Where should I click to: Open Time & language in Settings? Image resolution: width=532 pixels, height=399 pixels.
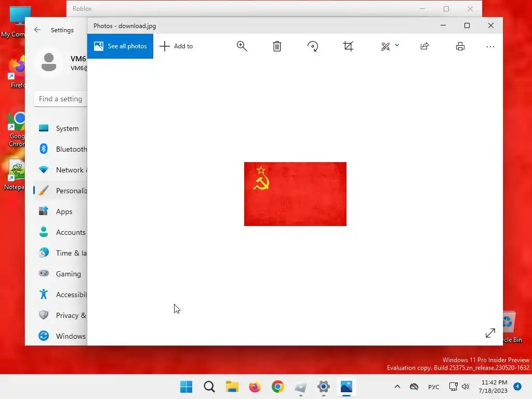pyautogui.click(x=60, y=253)
